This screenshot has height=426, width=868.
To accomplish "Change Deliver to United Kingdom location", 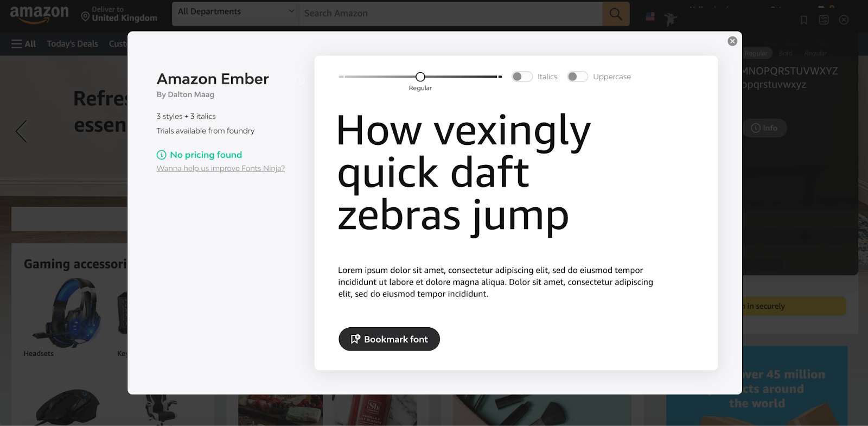I will (x=119, y=14).
